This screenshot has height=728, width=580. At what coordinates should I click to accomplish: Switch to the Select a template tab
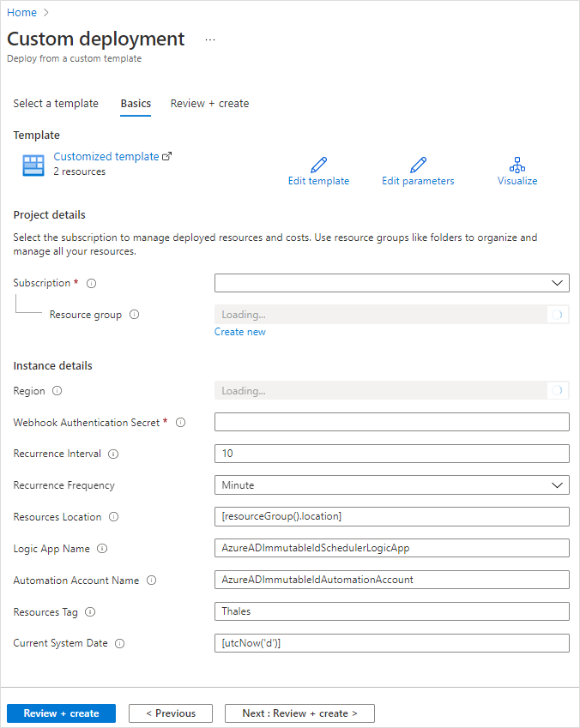coord(56,103)
